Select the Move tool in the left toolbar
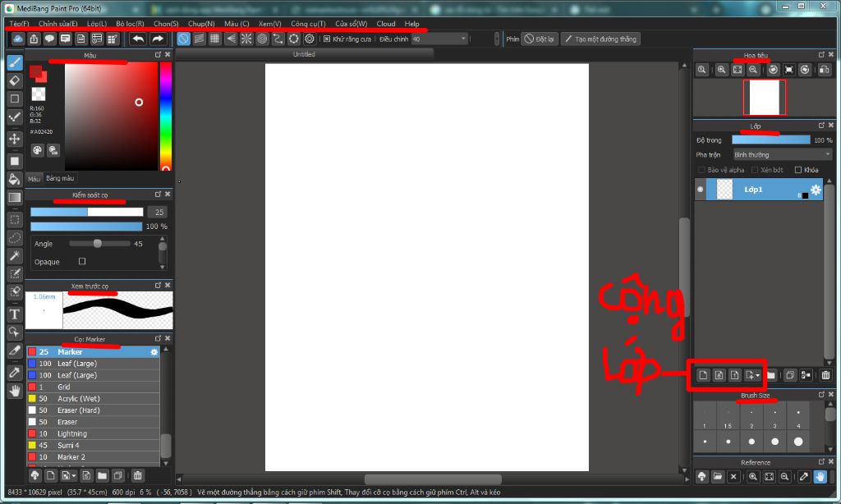The height and width of the screenshot is (504, 841). (x=15, y=139)
